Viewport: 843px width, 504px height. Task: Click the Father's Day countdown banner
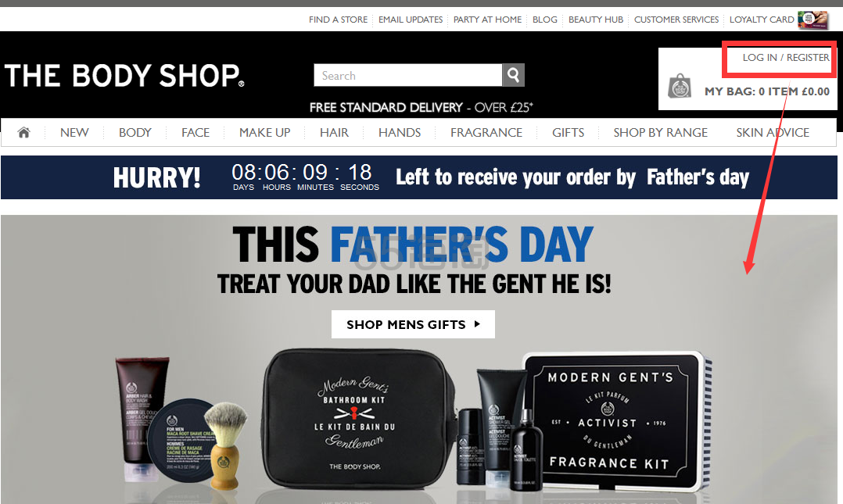(x=419, y=177)
